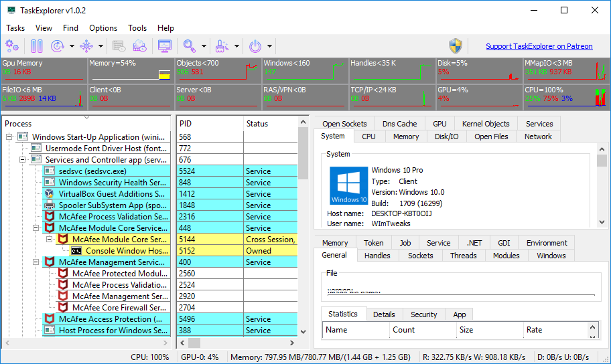Open the Tasks menu
The width and height of the screenshot is (611, 364).
(15, 28)
